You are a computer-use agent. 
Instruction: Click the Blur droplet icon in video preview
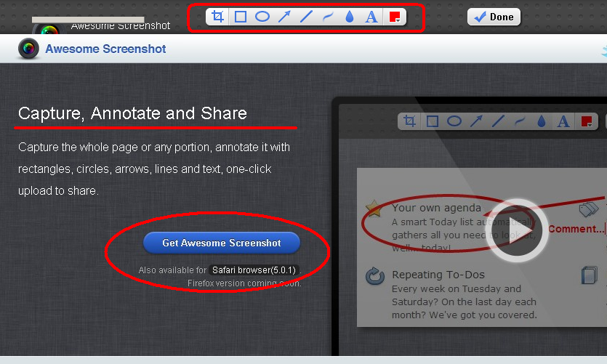[x=542, y=121]
